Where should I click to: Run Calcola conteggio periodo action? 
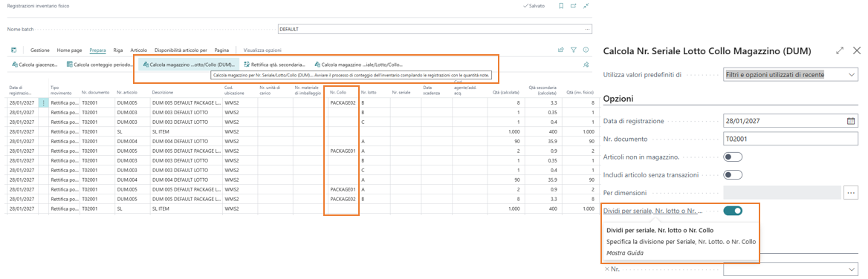100,65
